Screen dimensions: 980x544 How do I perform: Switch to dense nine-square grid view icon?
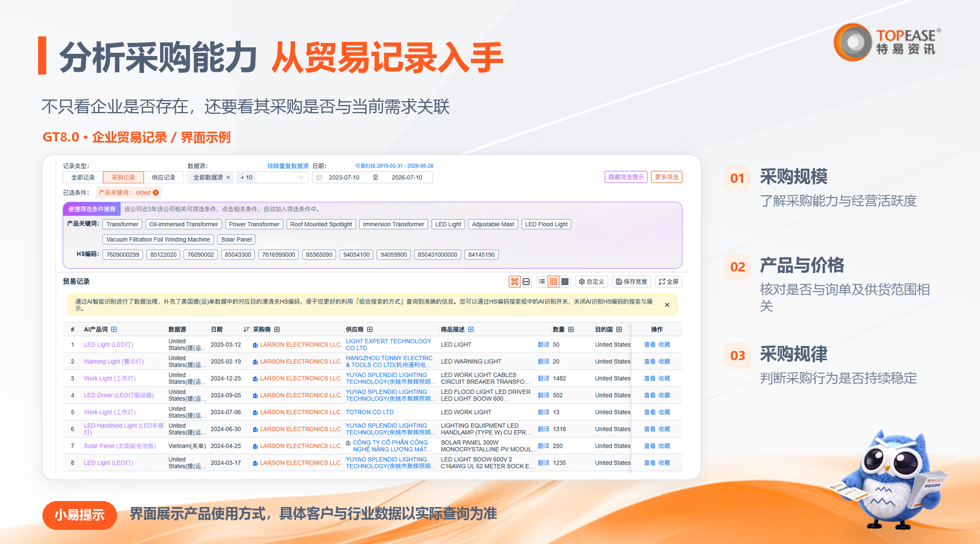(565, 281)
